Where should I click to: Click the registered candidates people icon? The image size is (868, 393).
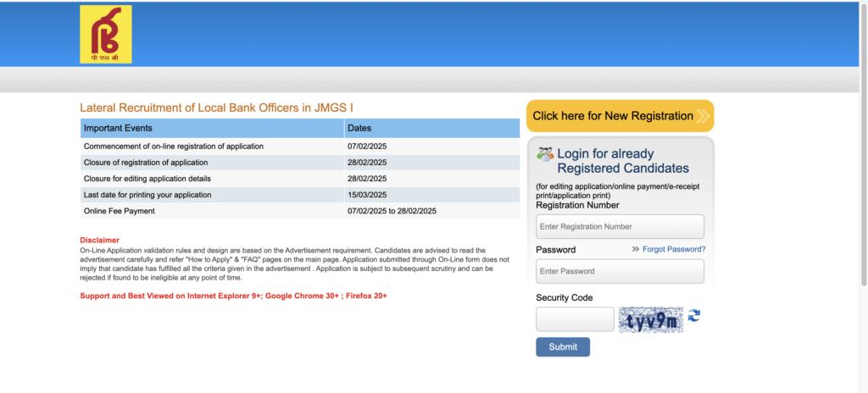[x=545, y=154]
